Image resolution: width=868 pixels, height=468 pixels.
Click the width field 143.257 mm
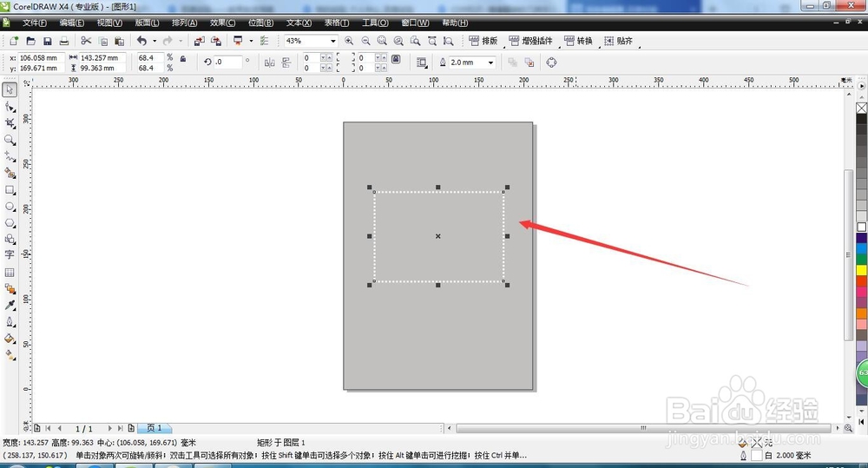102,57
